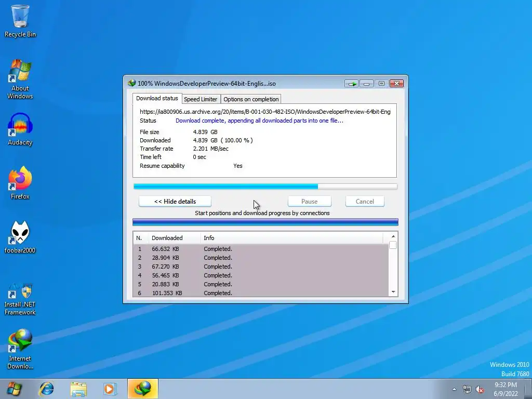
Task: Select connection row with 66.632 KB
Action: click(261, 249)
